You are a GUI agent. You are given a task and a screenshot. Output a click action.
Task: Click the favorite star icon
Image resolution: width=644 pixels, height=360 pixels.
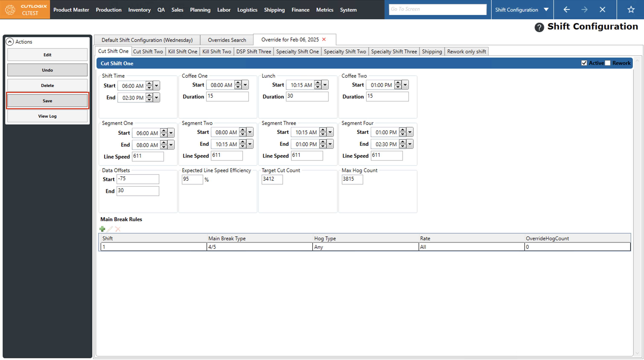click(x=631, y=10)
